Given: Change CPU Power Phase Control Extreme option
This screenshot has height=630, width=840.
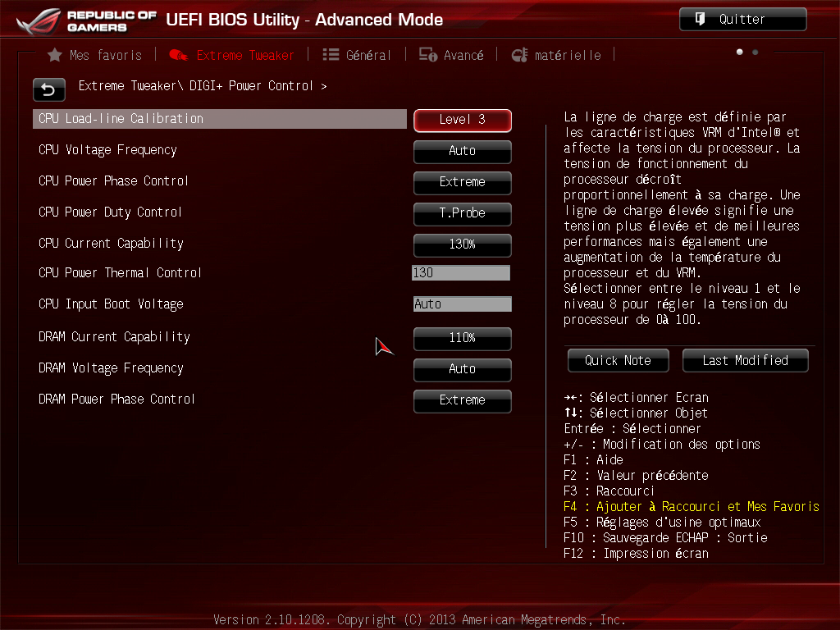Looking at the screenshot, I should coord(463,183).
